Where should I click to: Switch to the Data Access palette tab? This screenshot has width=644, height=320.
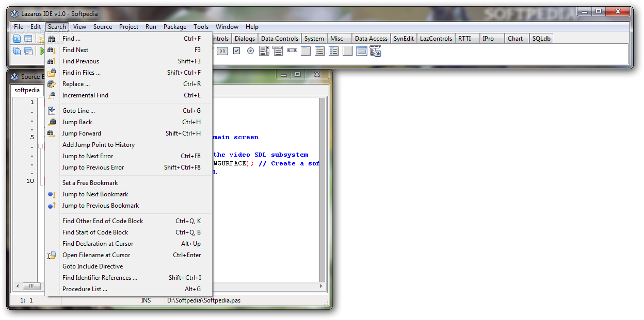coord(371,39)
